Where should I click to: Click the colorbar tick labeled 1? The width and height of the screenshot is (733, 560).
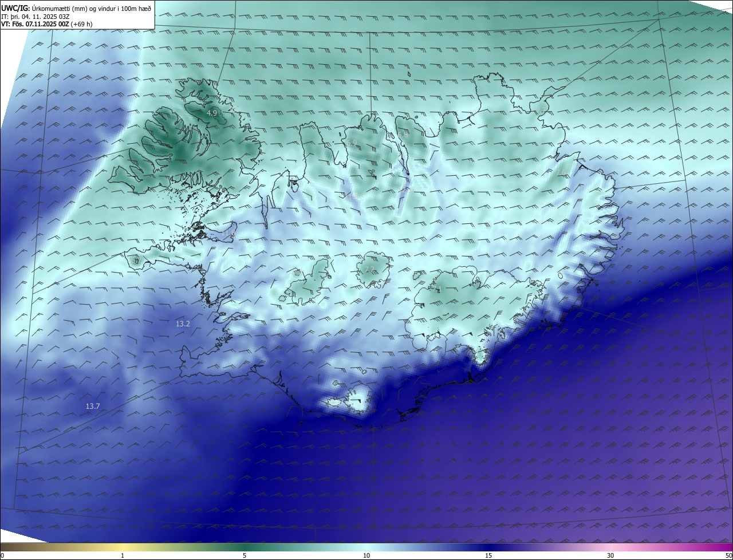(x=123, y=555)
